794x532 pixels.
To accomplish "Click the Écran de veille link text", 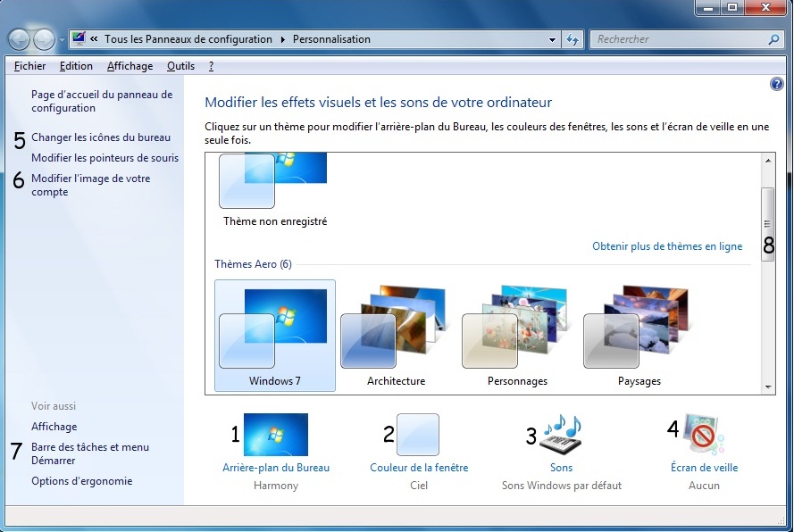I will pos(704,468).
